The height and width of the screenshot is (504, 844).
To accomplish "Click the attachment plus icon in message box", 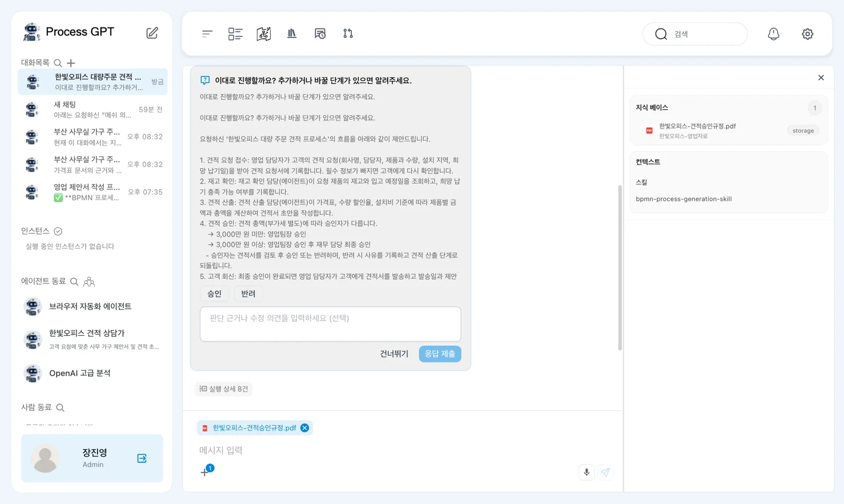I will 205,472.
